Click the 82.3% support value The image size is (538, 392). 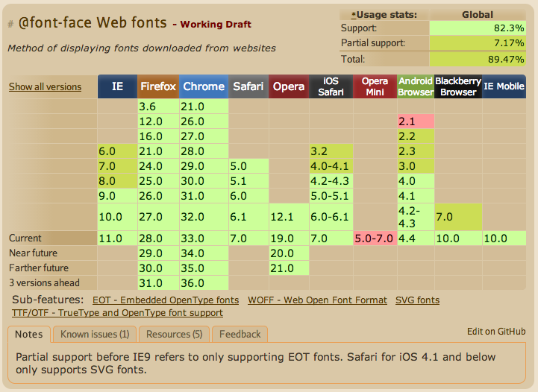click(x=478, y=28)
